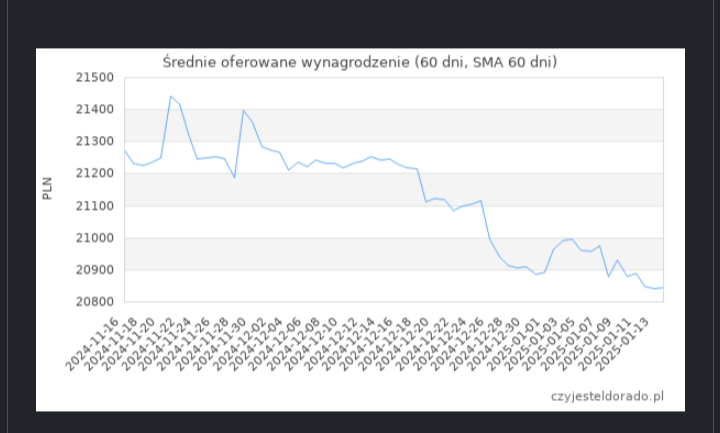Click the PLN y-axis label
The width and height of the screenshot is (720, 433).
tap(47, 188)
